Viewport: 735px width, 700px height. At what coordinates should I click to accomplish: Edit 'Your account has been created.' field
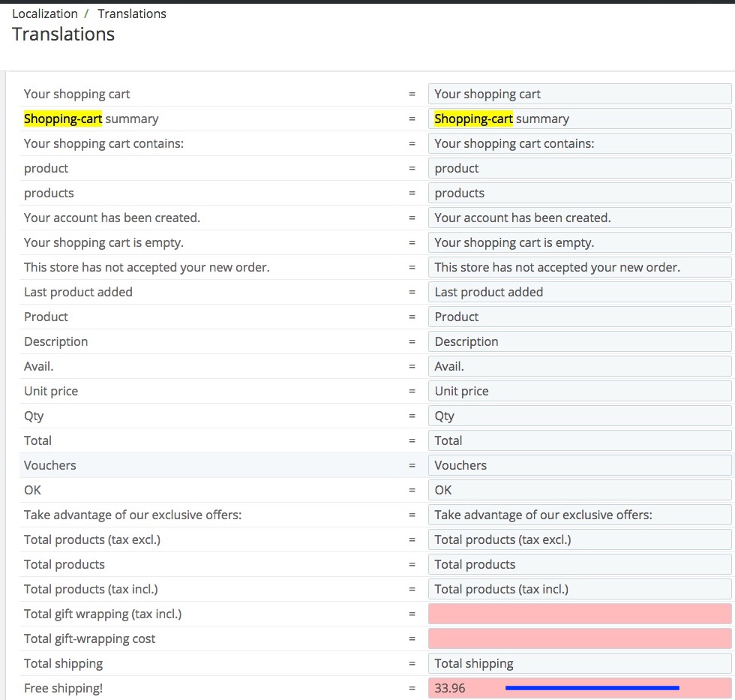[580, 218]
